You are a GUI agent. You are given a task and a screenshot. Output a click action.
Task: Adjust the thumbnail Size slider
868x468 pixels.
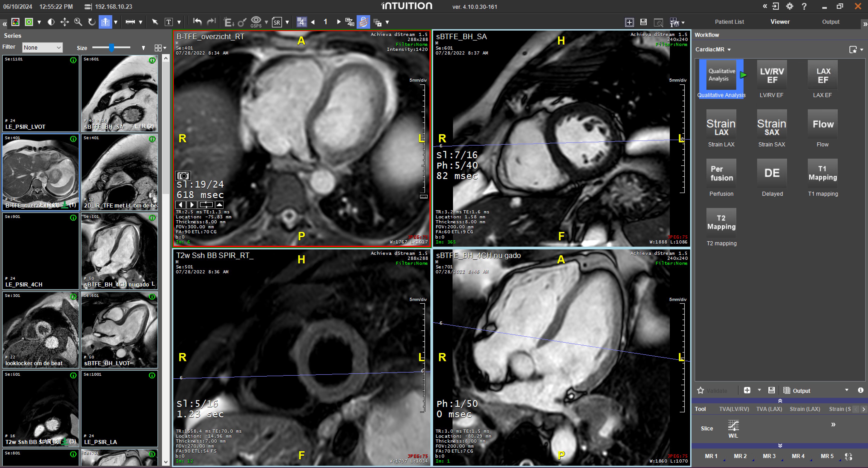[111, 48]
